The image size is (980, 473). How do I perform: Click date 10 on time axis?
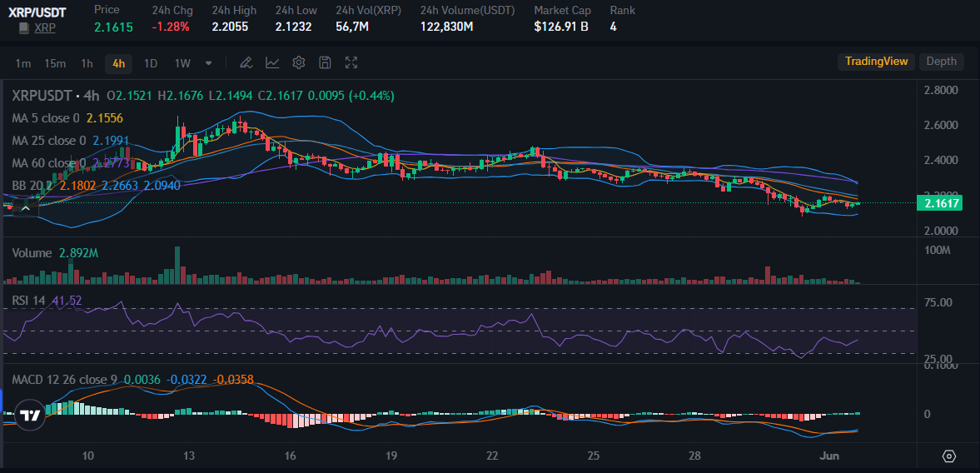coord(87,456)
